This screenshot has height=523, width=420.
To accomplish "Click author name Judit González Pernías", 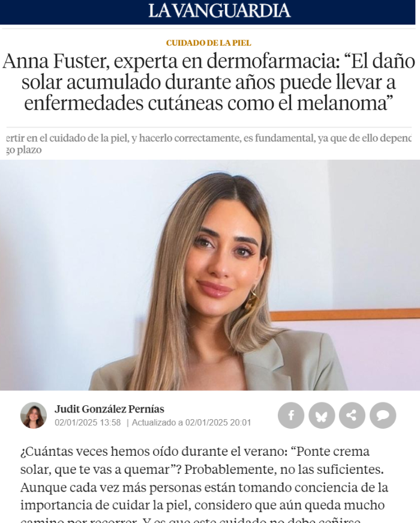I will point(109,409).
